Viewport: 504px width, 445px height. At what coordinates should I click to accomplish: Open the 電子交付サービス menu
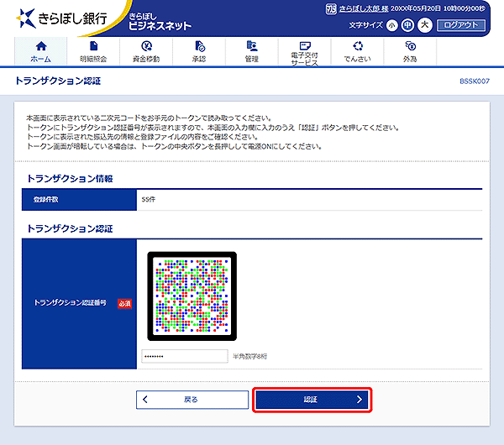(304, 51)
